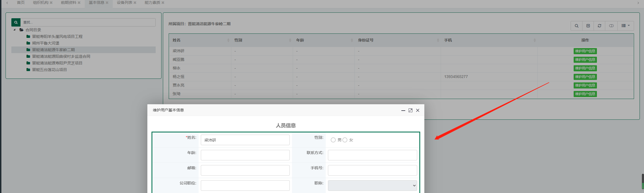Close the 能力素质 tab

[163, 3]
